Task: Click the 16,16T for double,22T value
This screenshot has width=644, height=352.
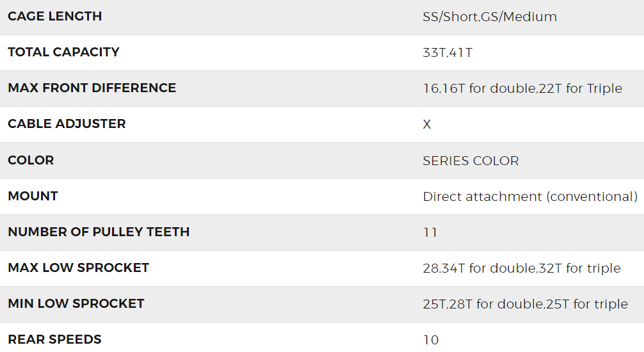Action: [x=522, y=89]
